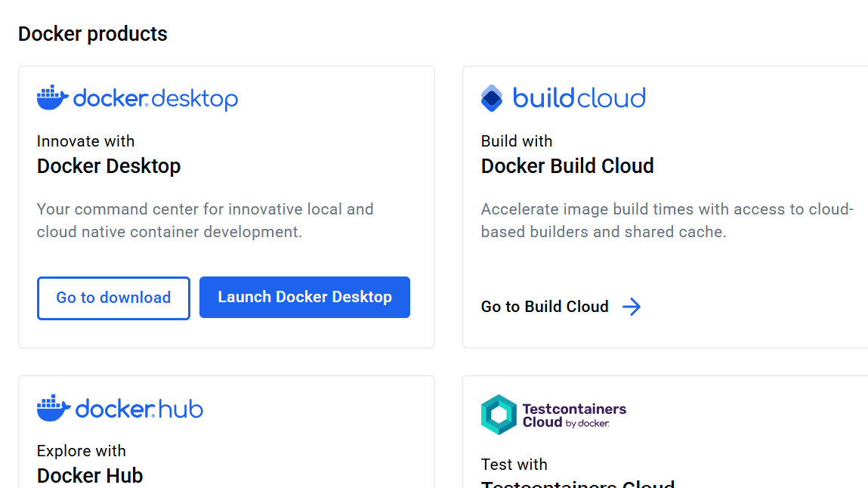Click the buildcloud wordmark text logo
This screenshot has width=868, height=488.
579,98
